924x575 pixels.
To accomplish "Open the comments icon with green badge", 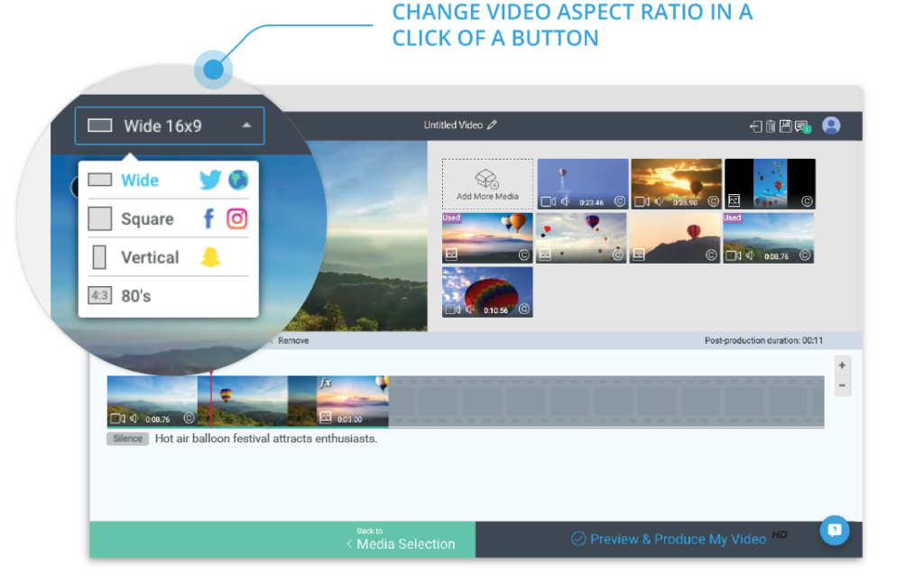I will pos(802,126).
